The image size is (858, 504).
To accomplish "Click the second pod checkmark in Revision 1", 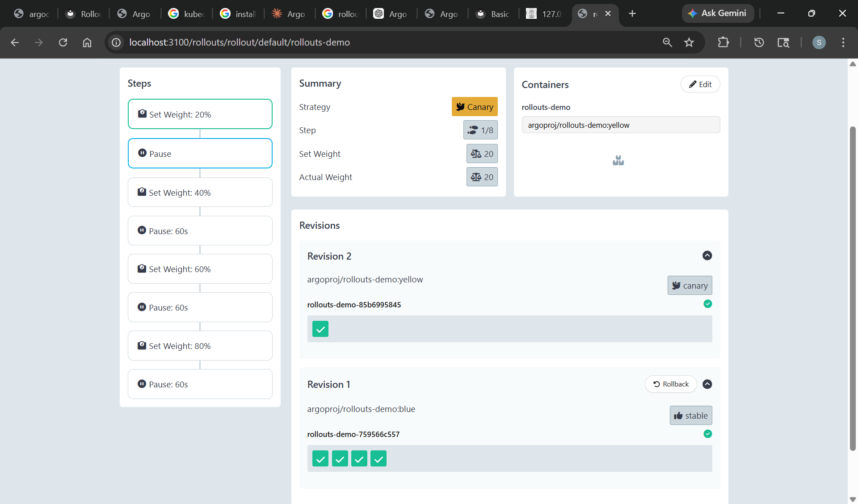I will point(340,458).
